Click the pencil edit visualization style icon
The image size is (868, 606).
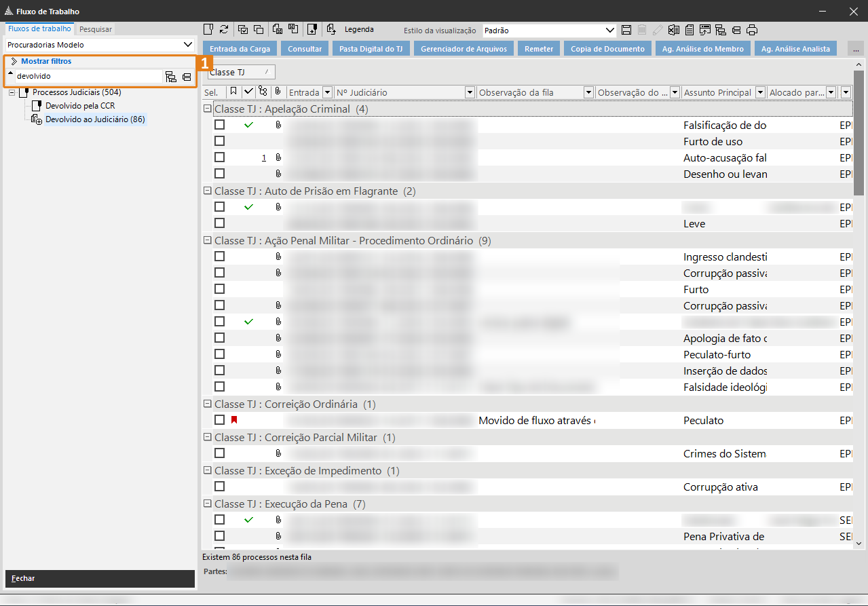click(x=657, y=30)
